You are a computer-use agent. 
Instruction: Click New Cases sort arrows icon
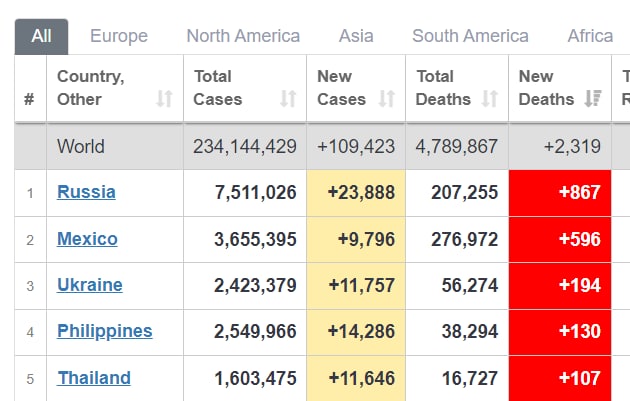(x=386, y=99)
